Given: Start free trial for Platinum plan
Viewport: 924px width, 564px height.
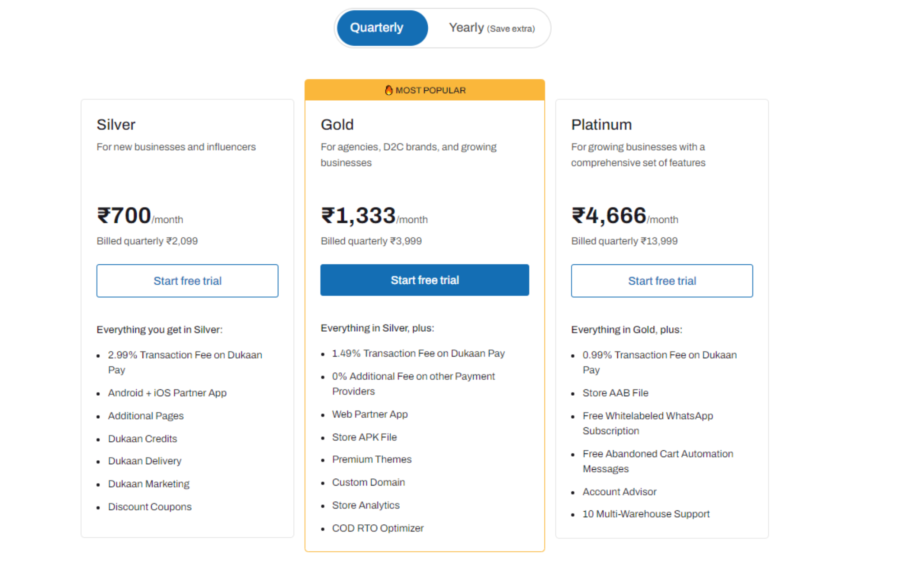Looking at the screenshot, I should coord(662,281).
